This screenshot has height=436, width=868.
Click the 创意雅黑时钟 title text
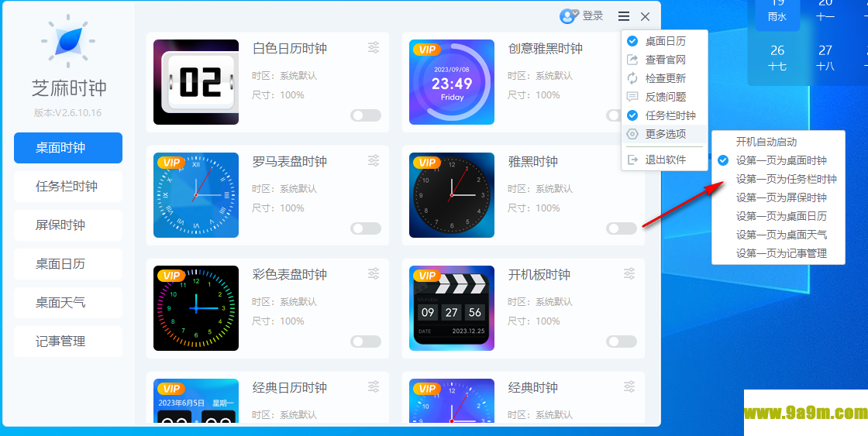(546, 49)
